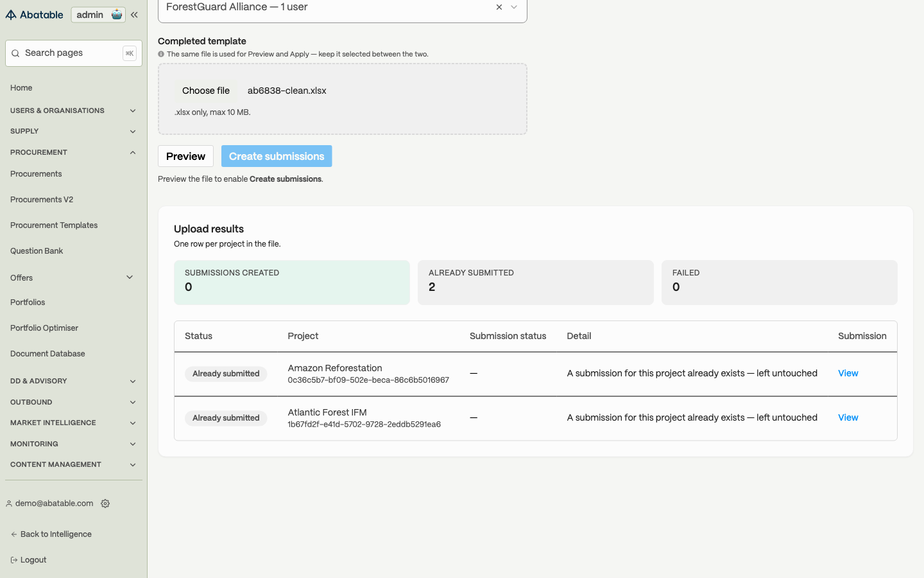Expand the Supply section
Viewport: 924px width, 578px height.
(74, 131)
